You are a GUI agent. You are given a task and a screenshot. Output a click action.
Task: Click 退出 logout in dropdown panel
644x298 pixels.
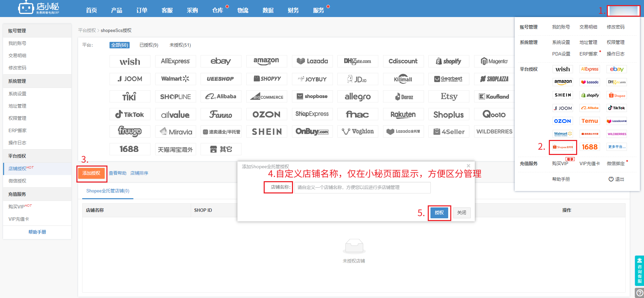tap(616, 179)
